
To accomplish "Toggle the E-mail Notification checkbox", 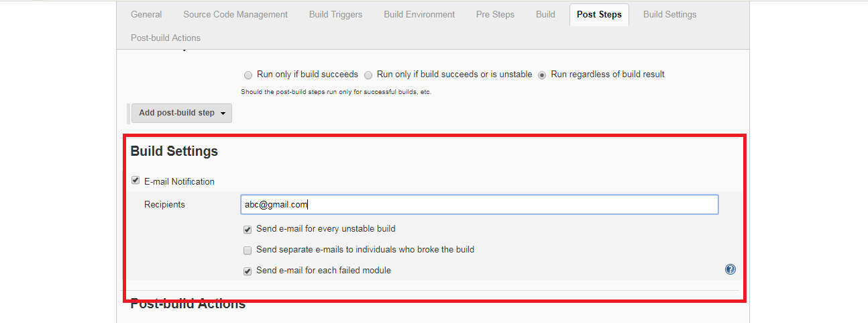I will 135,181.
